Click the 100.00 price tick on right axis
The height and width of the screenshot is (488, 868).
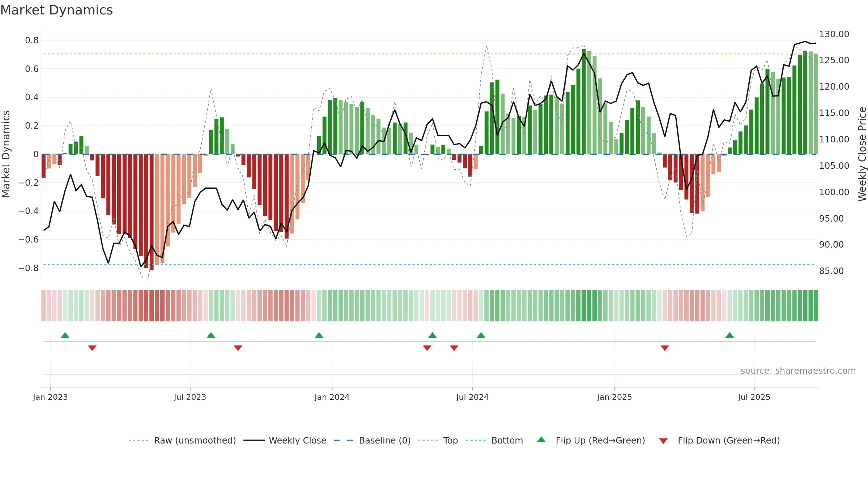point(834,192)
